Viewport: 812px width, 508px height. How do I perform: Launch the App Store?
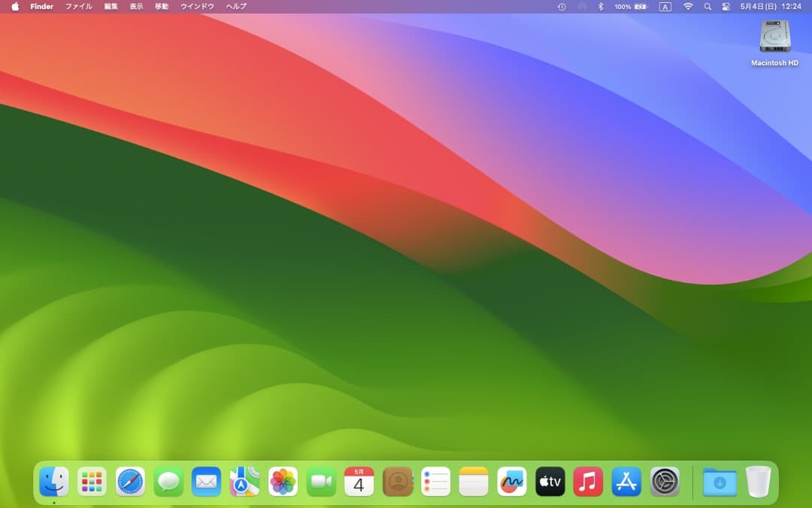627,482
